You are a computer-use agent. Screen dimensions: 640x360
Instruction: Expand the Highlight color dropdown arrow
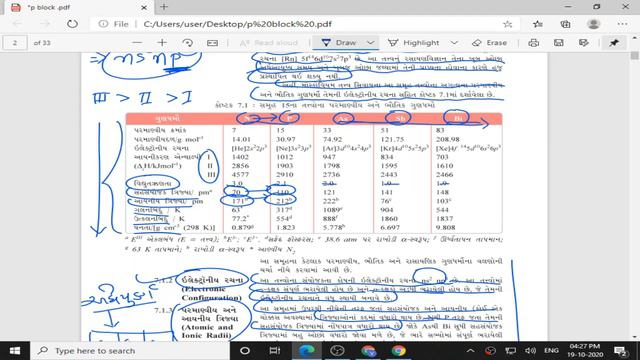click(x=454, y=43)
